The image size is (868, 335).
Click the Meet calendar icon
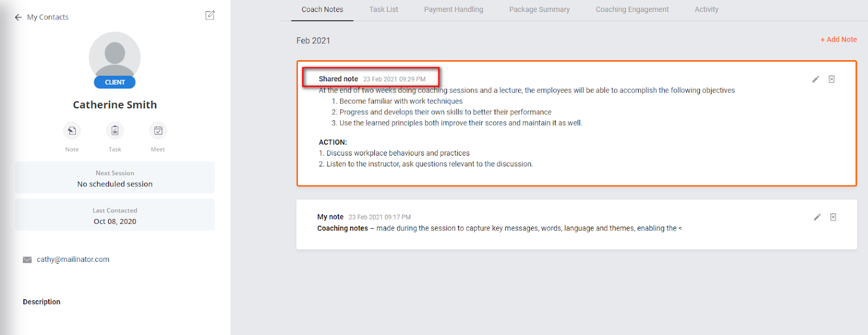pyautogui.click(x=158, y=131)
